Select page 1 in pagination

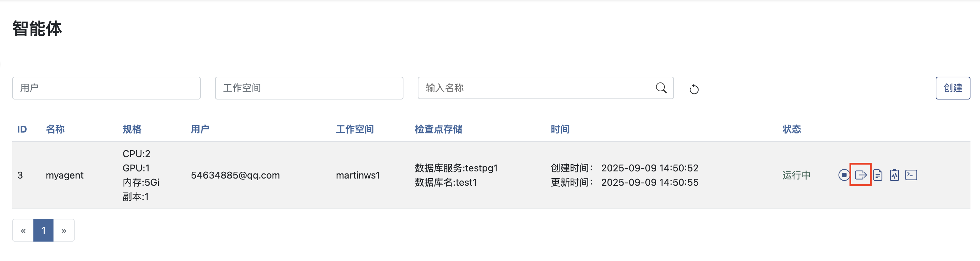pyautogui.click(x=43, y=231)
